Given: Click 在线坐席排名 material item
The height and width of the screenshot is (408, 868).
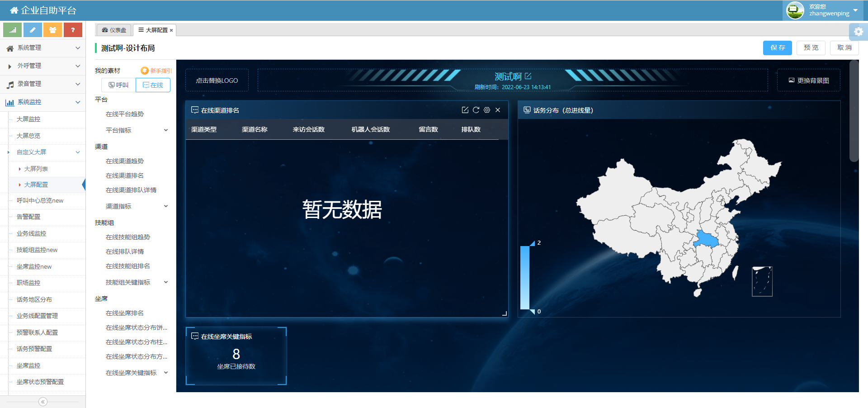Looking at the screenshot, I should coord(125,313).
